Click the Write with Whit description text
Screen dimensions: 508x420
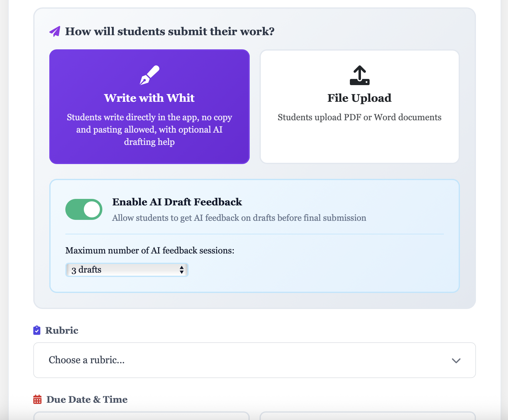pos(149,130)
